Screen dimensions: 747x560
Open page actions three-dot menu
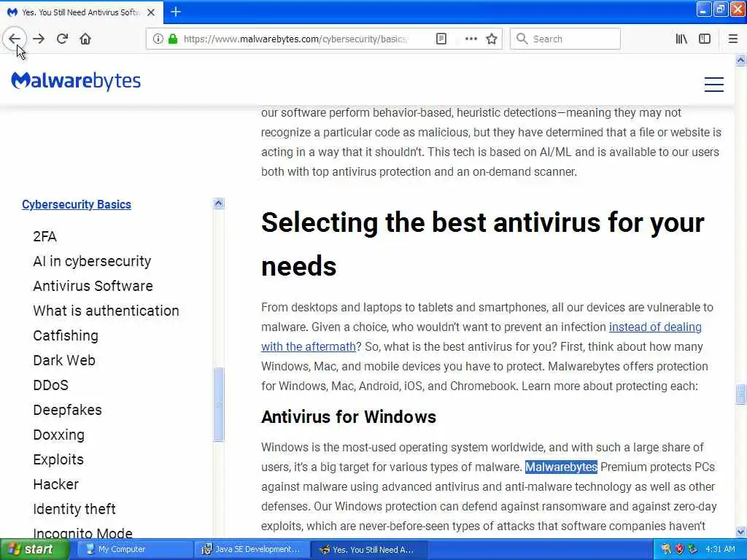pyautogui.click(x=471, y=39)
